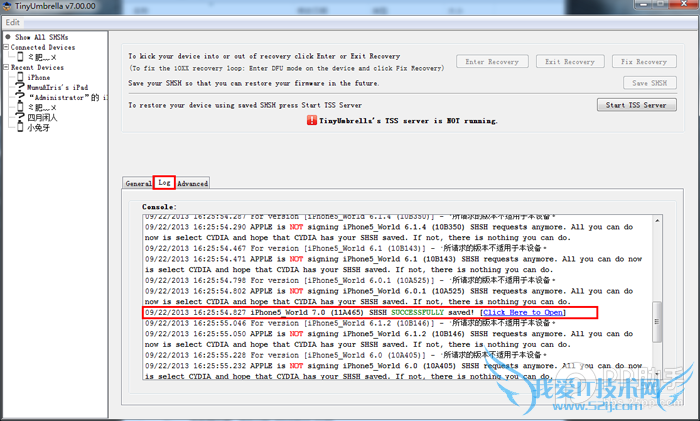Click the console scrollbar thumb
The width and height of the screenshot is (700, 421).
click(657, 322)
